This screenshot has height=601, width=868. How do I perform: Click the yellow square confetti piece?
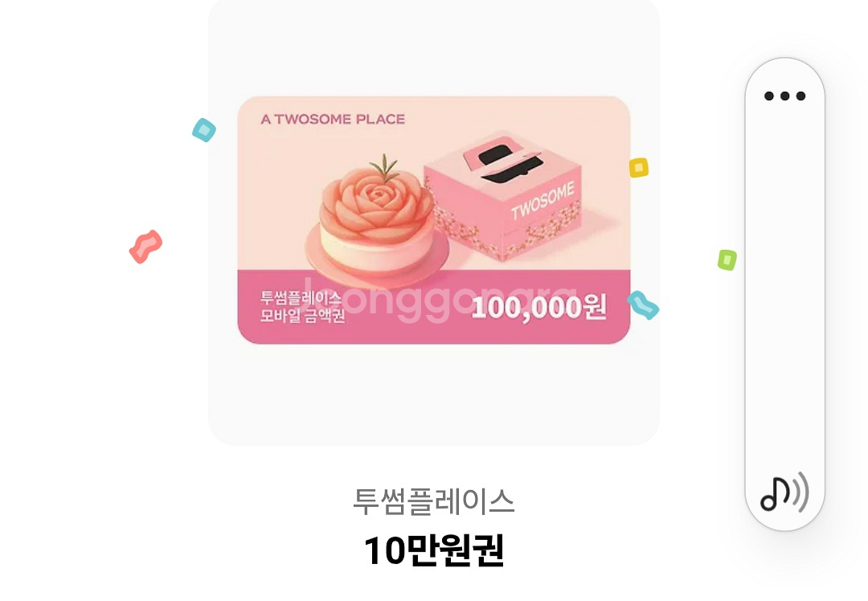(638, 167)
